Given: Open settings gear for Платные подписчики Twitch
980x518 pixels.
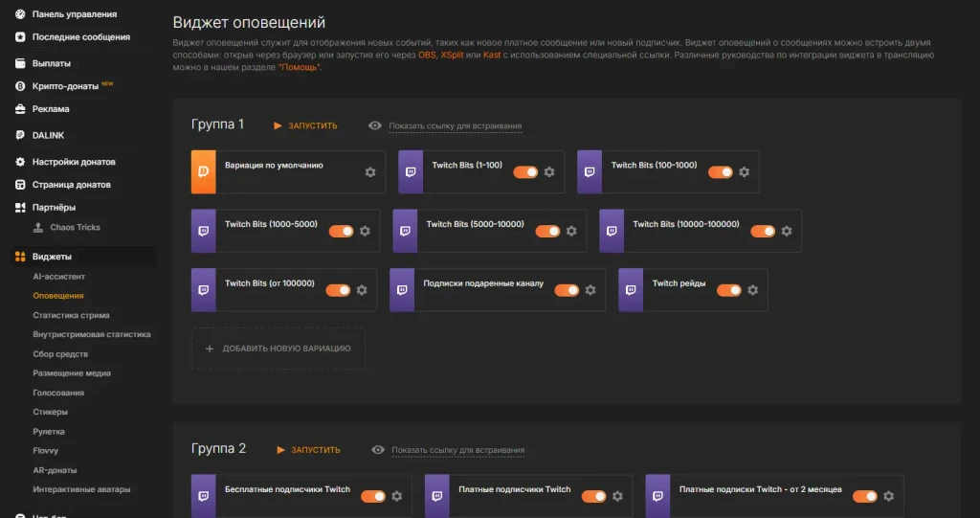Looking at the screenshot, I should click(617, 496).
